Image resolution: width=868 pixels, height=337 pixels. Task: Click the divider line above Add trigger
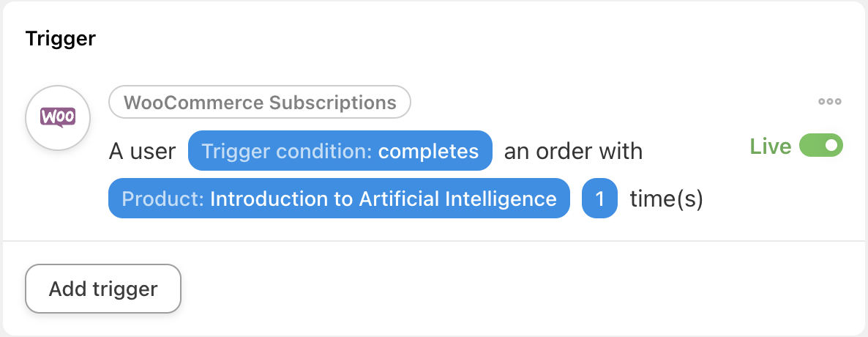(x=434, y=240)
